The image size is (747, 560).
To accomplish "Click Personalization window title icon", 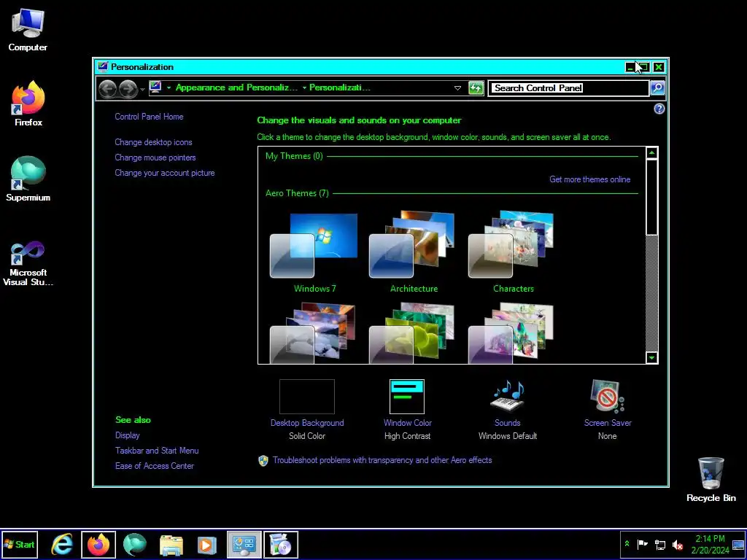I will [x=102, y=66].
